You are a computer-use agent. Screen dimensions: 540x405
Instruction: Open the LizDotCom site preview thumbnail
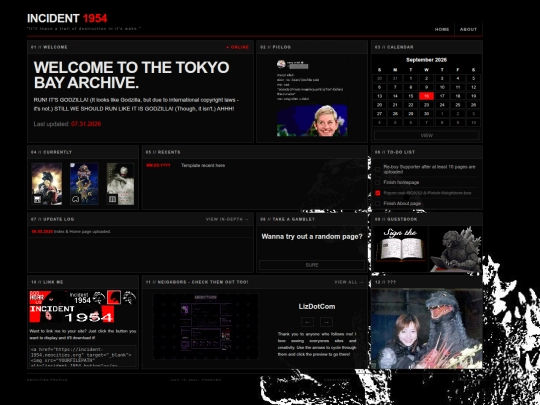point(206,326)
